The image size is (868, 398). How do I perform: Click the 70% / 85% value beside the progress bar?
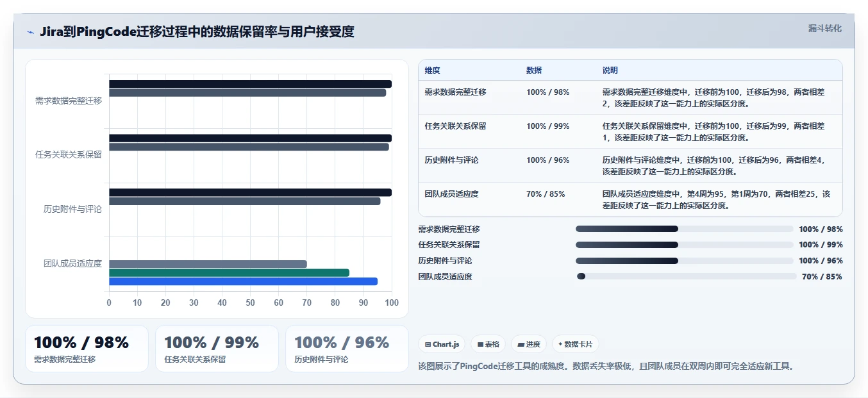822,277
